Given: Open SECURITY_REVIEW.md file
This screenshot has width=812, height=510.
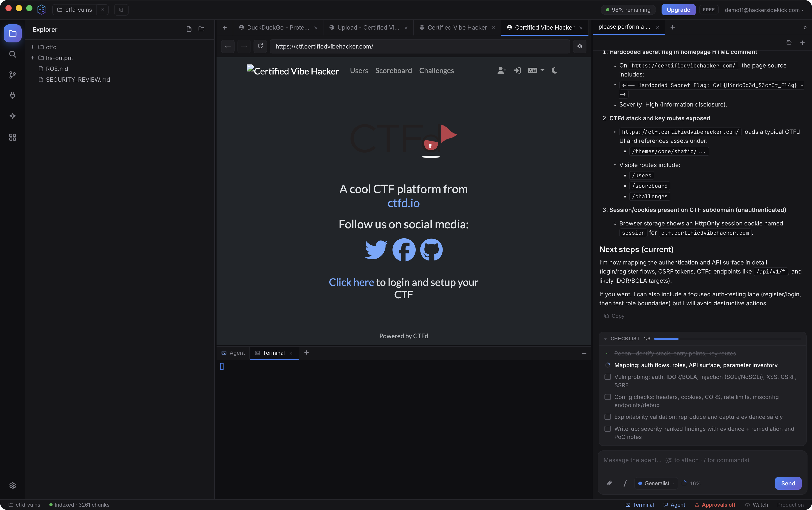Looking at the screenshot, I should click(74, 80).
